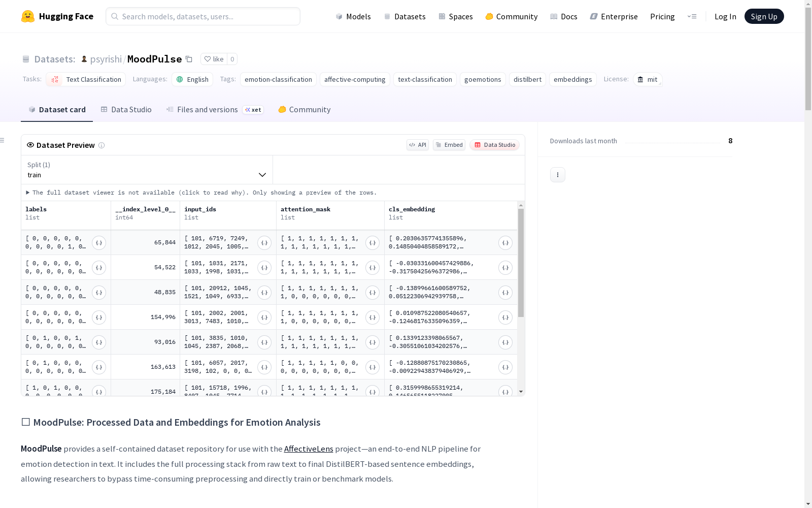Image resolution: width=812 pixels, height=508 pixels.
Task: Open the Files and versions tab
Action: (x=215, y=110)
